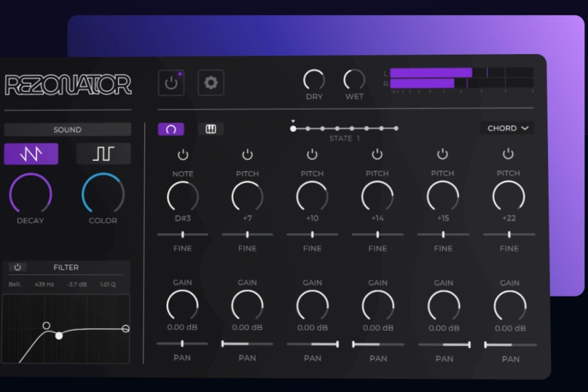
Task: Disable the +22 pitch resonator power button
Action: click(508, 155)
